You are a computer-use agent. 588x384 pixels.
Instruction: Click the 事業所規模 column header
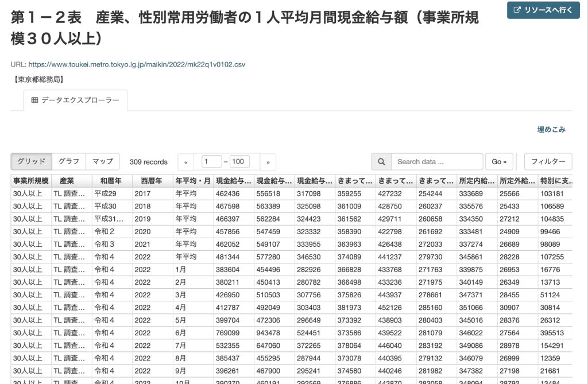(31, 181)
